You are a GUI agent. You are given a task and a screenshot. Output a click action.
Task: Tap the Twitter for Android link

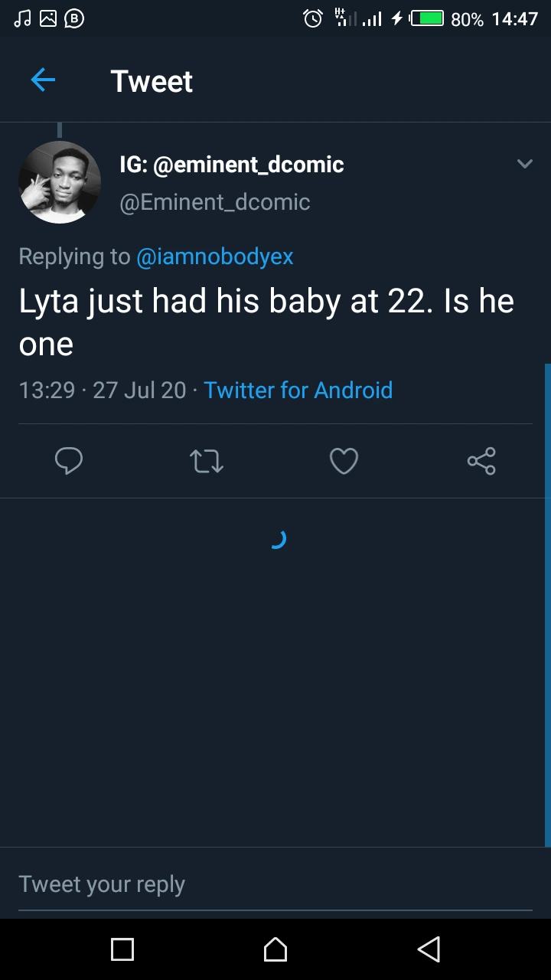click(x=298, y=390)
